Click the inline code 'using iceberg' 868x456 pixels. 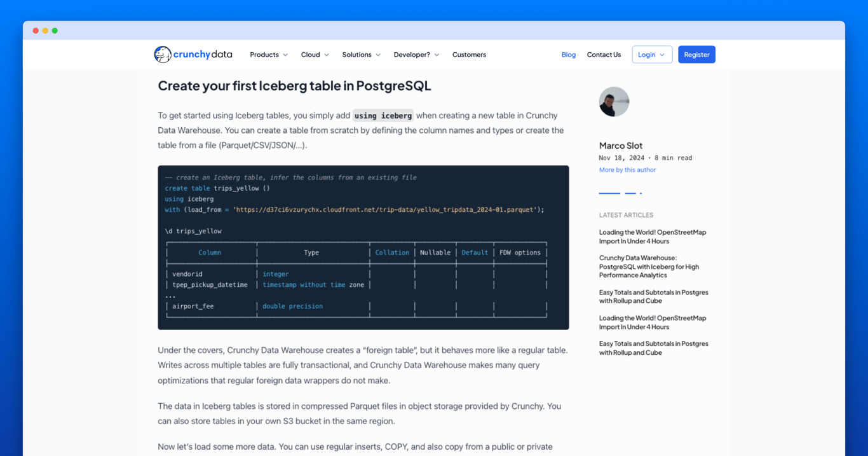(383, 116)
